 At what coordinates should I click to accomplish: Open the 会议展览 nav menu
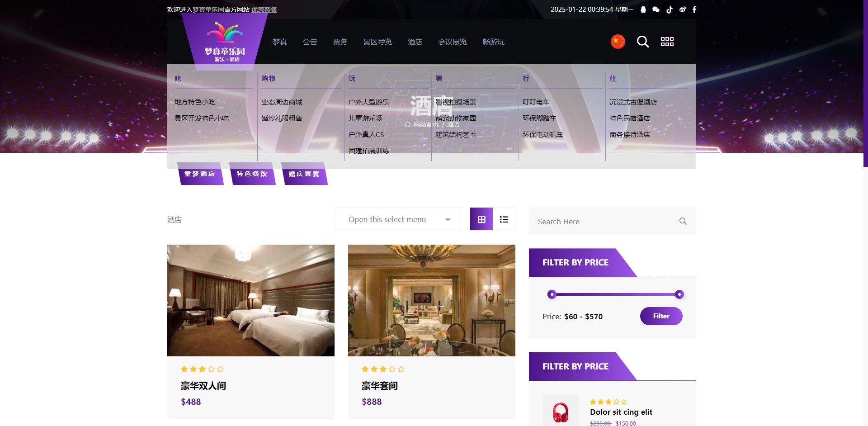[453, 42]
